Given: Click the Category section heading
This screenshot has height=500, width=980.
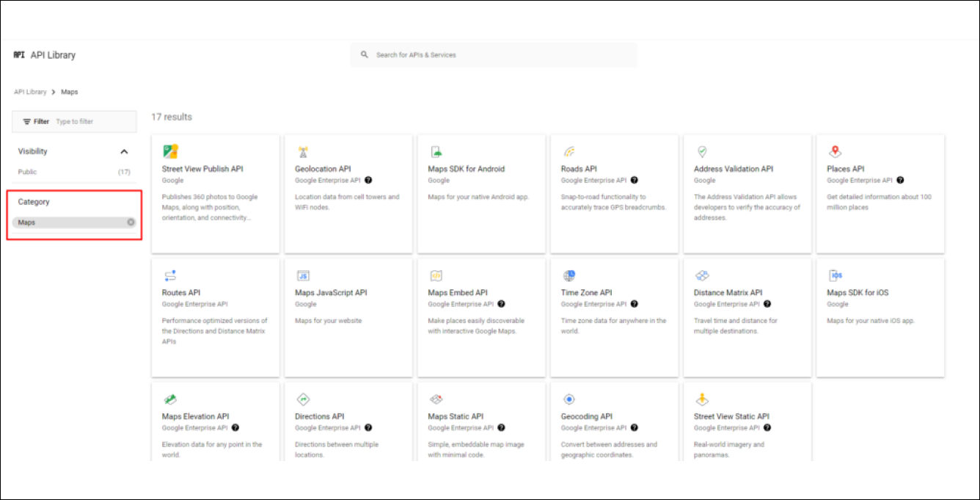Looking at the screenshot, I should (34, 202).
